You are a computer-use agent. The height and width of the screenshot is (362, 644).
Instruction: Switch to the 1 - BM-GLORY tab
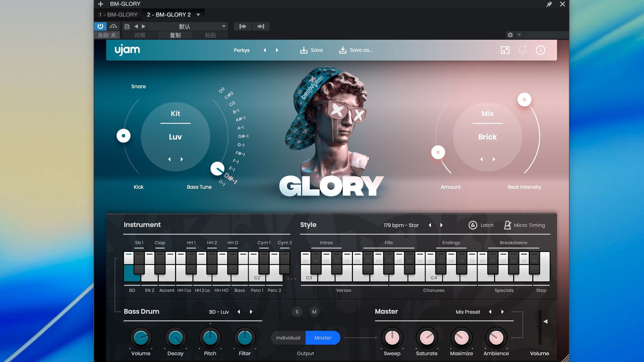118,15
